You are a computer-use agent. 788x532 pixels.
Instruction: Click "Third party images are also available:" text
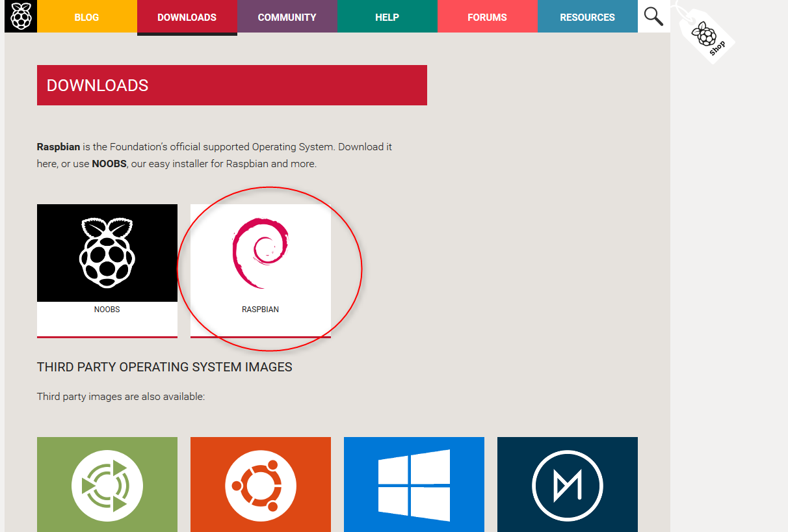click(121, 397)
